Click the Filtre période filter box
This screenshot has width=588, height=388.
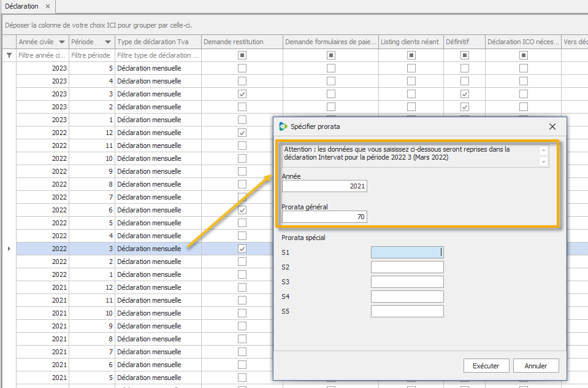[x=91, y=55]
